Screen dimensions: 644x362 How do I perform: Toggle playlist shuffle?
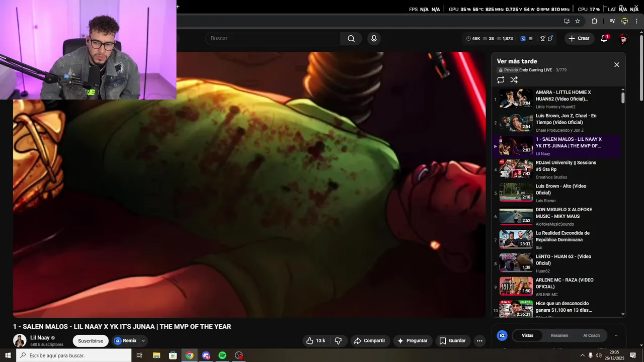pyautogui.click(x=514, y=80)
